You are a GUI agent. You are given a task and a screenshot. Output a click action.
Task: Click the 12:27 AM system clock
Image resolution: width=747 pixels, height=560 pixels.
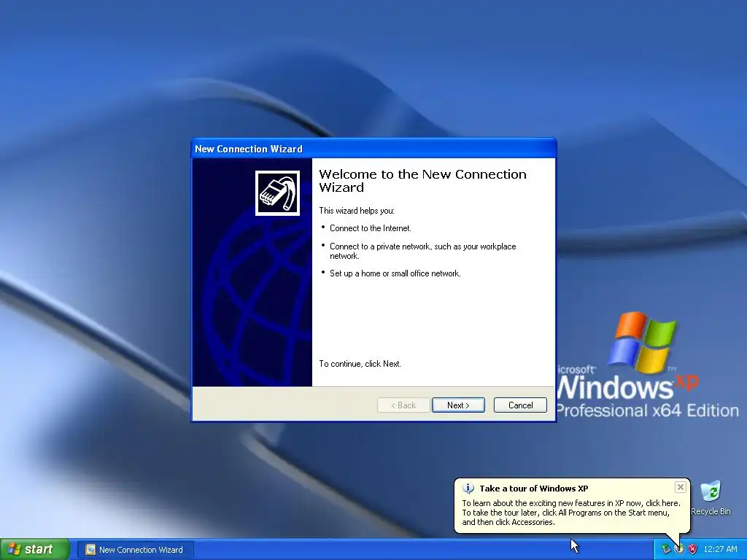point(720,550)
